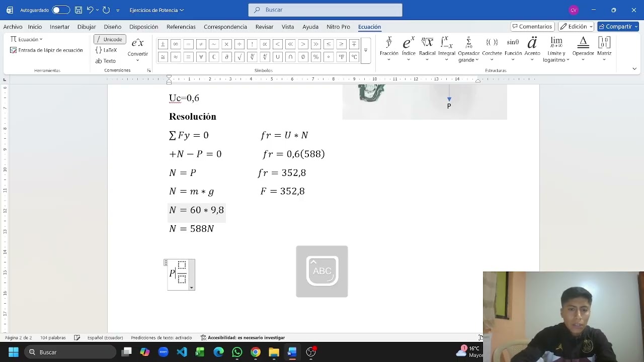644x362 pixels.
Task: Click the Save icon in title bar
Action: click(x=78, y=10)
